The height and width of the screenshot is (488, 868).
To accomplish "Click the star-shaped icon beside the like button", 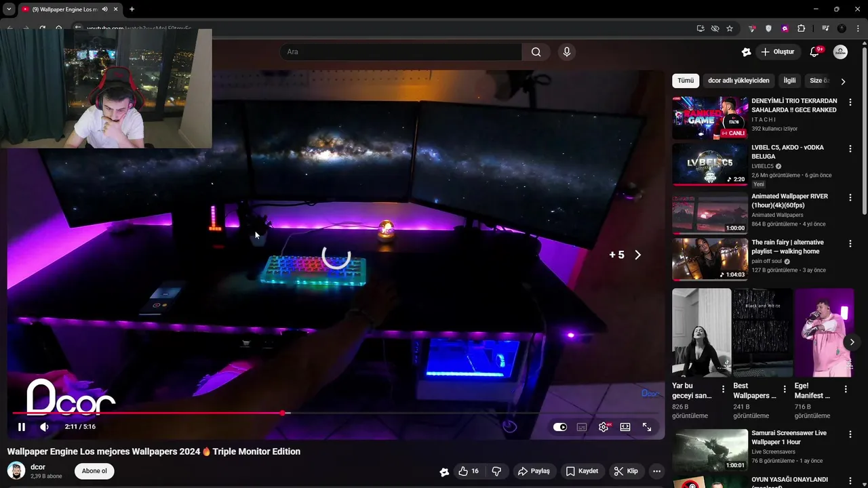I will [444, 472].
